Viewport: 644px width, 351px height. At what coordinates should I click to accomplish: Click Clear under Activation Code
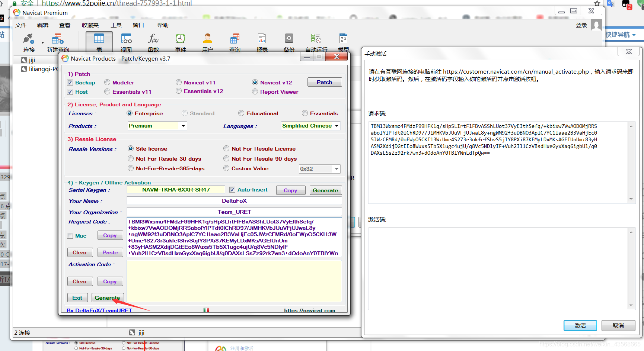pos(80,281)
